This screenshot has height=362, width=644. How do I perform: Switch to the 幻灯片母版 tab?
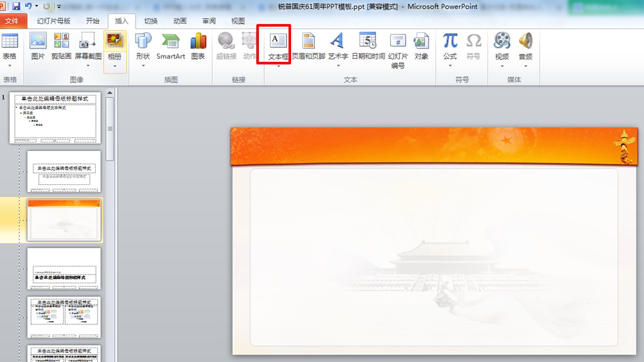[x=54, y=21]
